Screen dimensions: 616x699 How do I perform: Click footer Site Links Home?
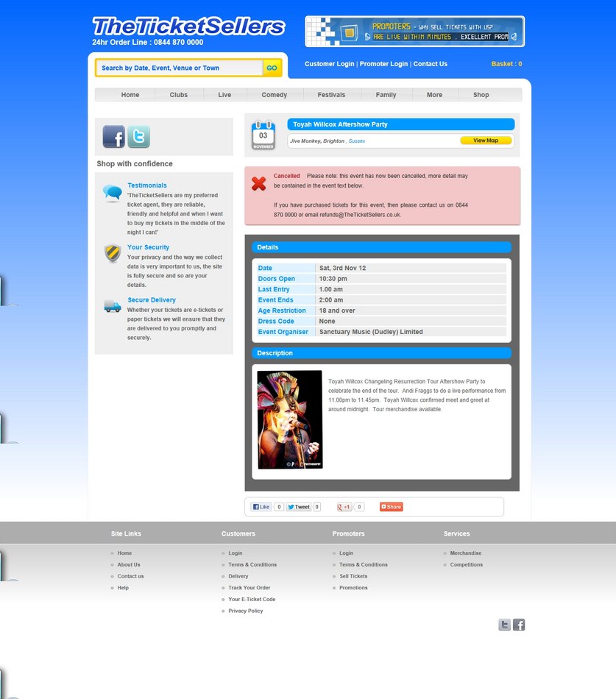124,553
